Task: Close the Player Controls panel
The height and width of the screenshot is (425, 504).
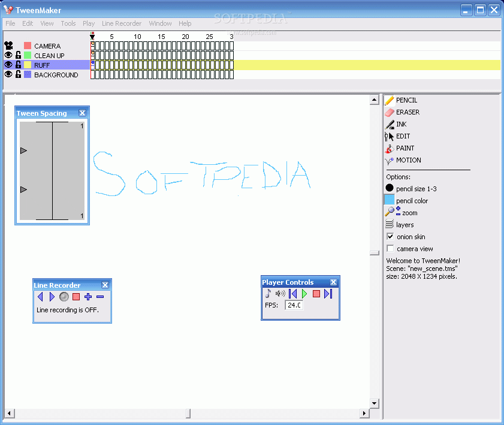Action: click(x=334, y=282)
